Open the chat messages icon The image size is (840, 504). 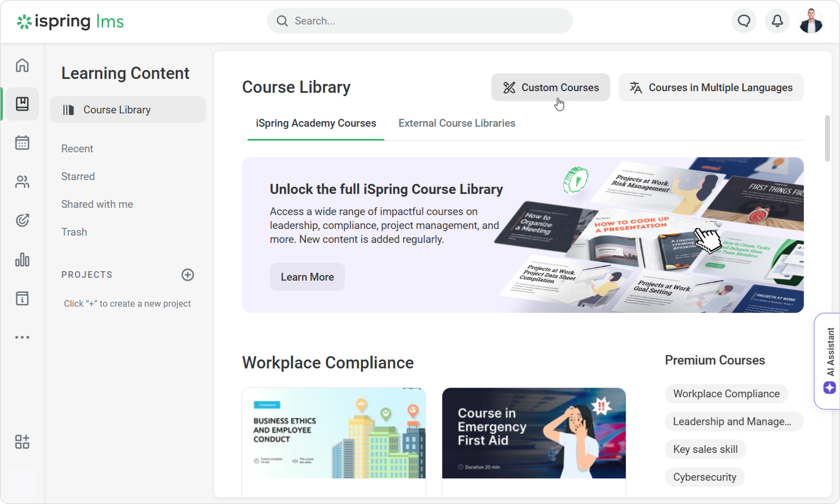click(744, 21)
